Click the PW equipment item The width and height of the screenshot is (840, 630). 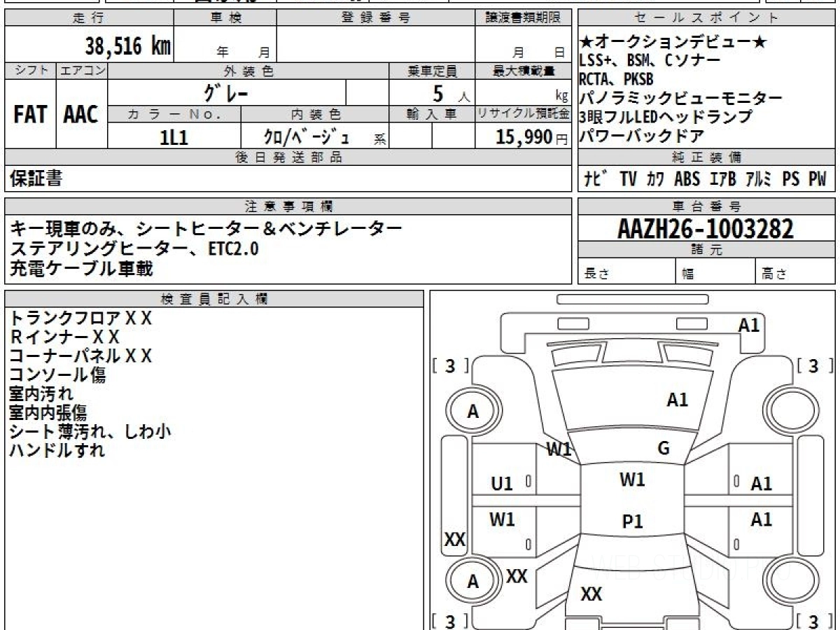pyautogui.click(x=818, y=179)
